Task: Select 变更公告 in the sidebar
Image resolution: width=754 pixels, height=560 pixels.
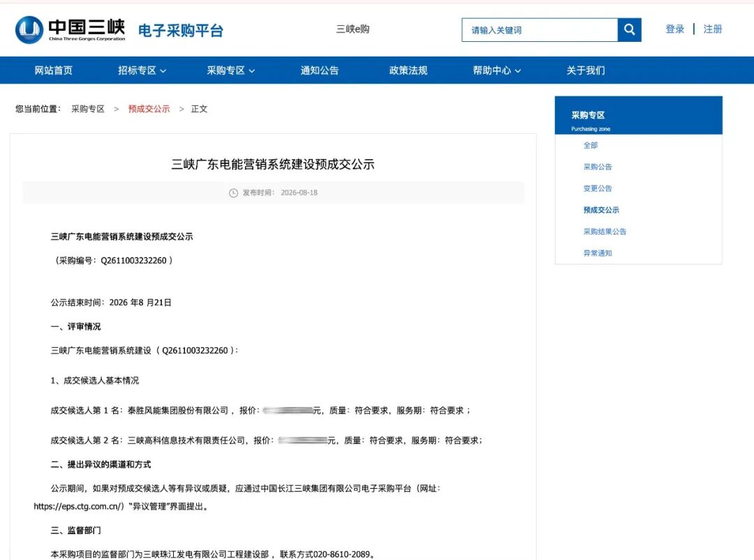Action: [x=597, y=189]
